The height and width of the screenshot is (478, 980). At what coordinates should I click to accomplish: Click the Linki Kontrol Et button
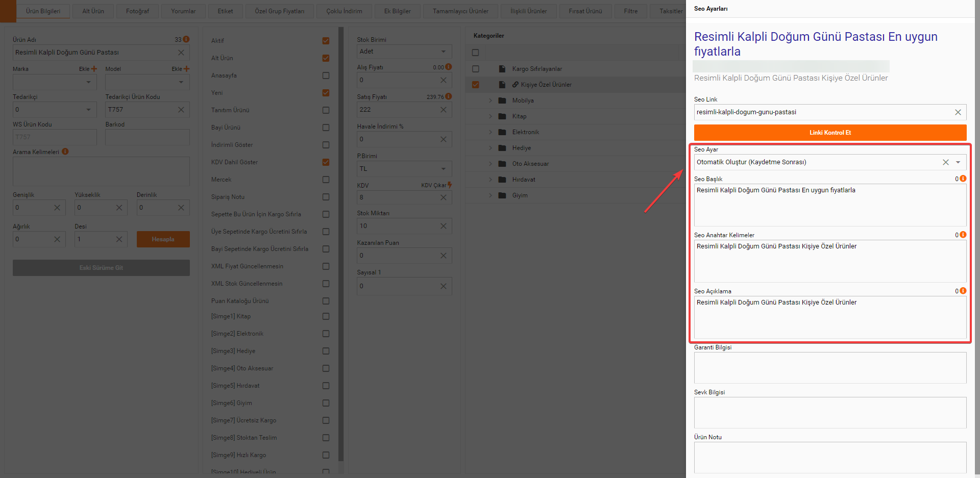[830, 133]
